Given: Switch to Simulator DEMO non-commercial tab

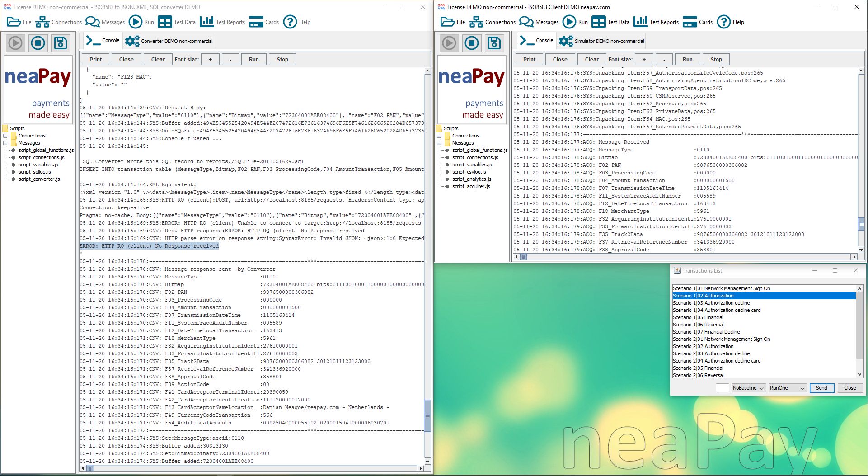Looking at the screenshot, I should coord(602,41).
